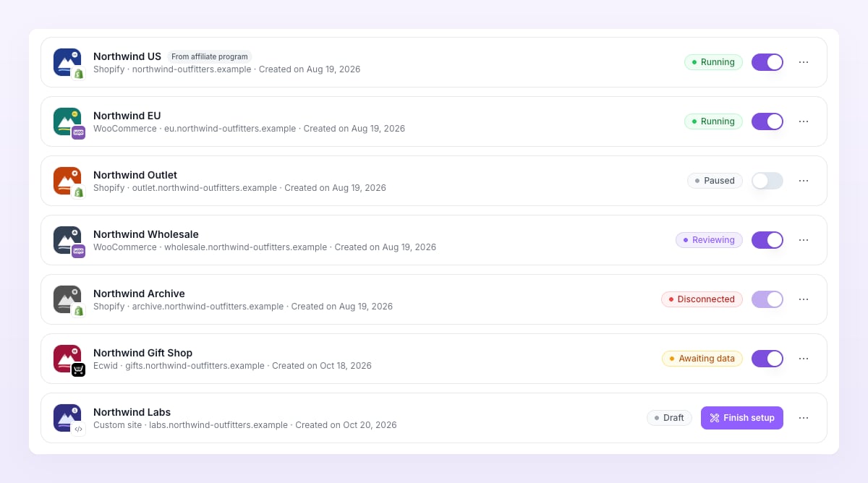868x483 pixels.
Task: Click the labs.northwind-outfitters.example details line
Action: click(245, 425)
